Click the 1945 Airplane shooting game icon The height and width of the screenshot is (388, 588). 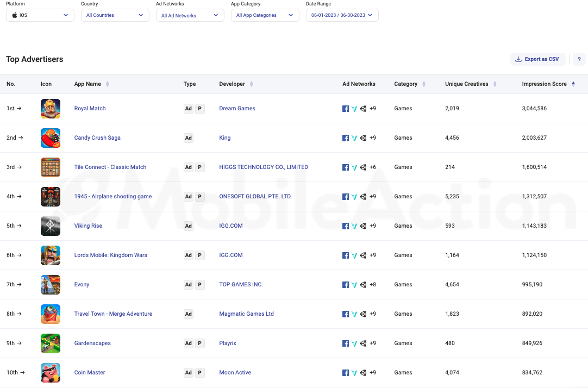50,196
